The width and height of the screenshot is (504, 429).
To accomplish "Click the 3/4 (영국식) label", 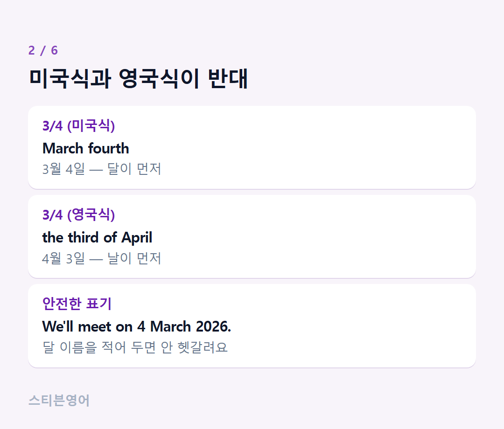I will pos(78,214).
